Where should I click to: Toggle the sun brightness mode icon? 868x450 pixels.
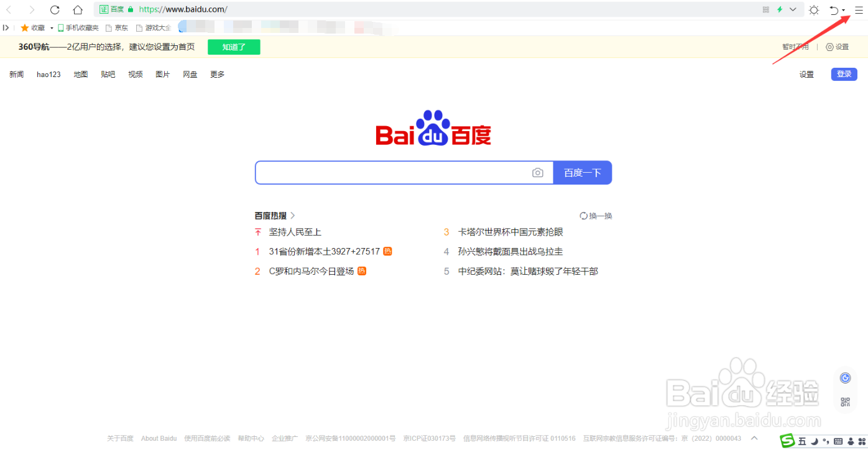pos(814,10)
